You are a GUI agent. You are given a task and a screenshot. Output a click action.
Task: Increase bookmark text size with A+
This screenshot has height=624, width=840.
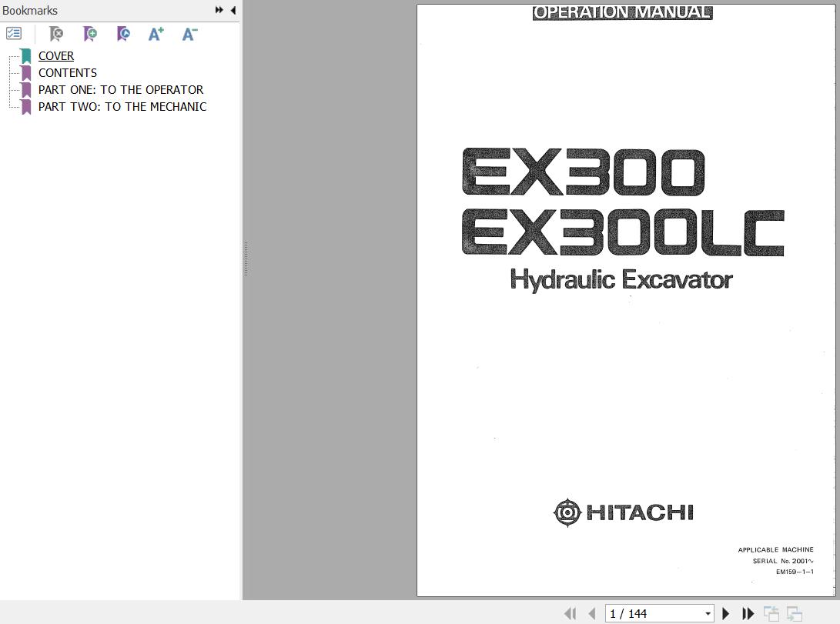156,35
